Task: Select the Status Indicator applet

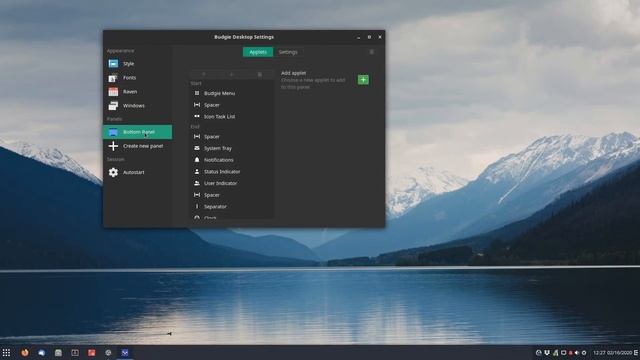Action: [x=232, y=172]
